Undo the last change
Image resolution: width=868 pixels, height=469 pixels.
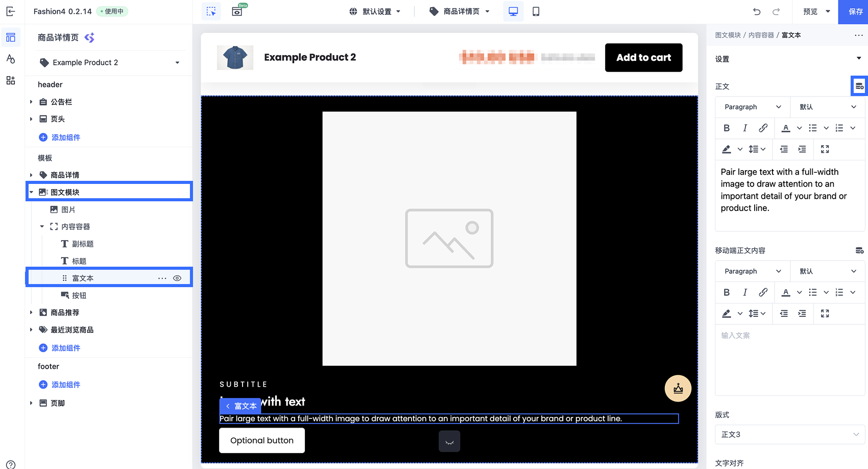tap(757, 11)
